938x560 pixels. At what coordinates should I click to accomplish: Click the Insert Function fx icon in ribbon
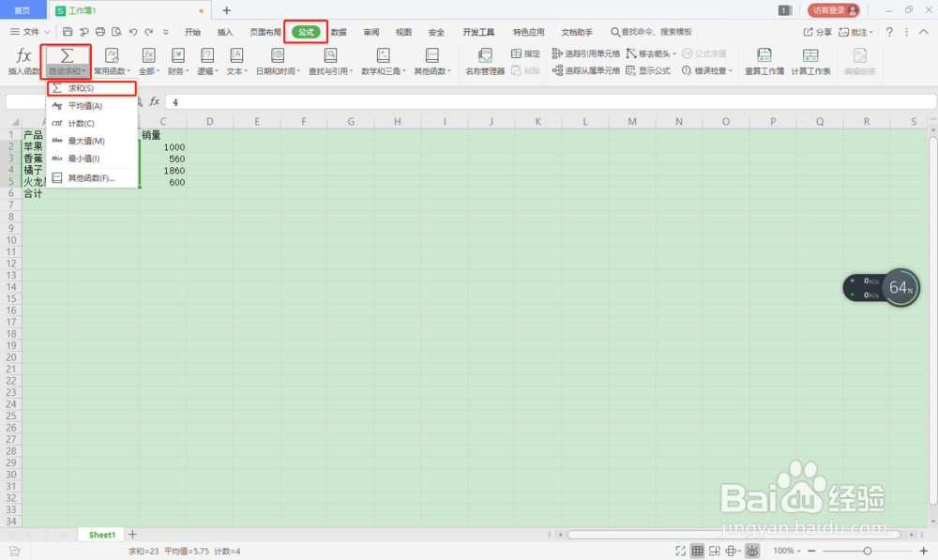tap(24, 55)
